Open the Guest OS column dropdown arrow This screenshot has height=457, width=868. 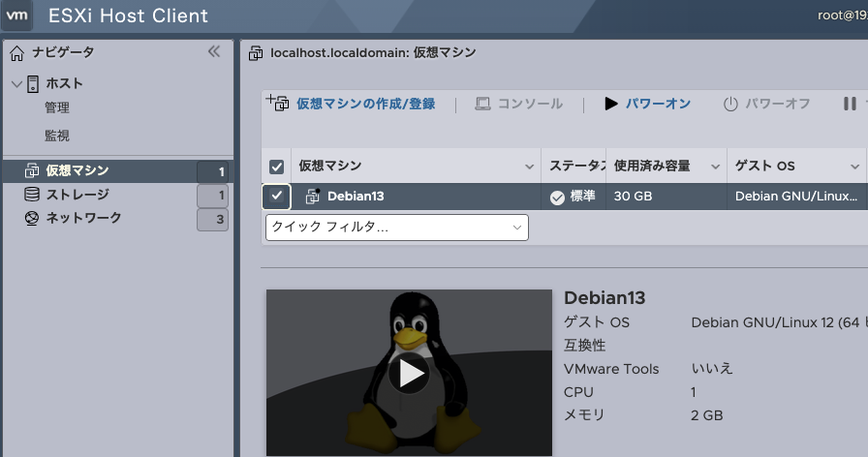point(854,167)
